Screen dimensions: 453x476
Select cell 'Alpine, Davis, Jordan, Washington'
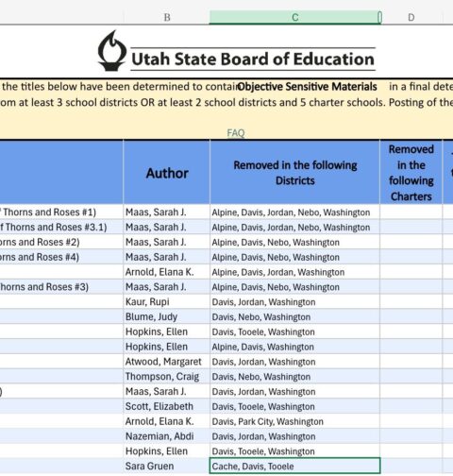[294, 272]
